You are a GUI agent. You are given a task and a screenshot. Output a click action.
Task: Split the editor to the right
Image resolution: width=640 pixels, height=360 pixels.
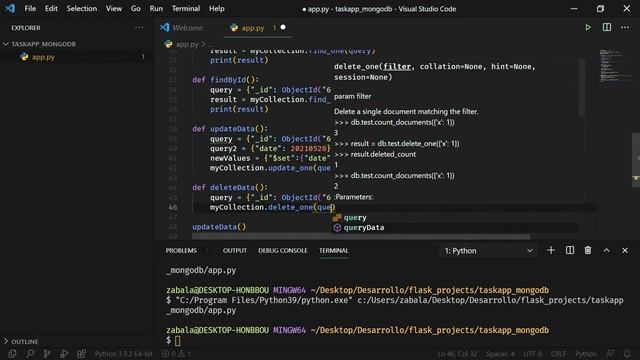(x=607, y=27)
